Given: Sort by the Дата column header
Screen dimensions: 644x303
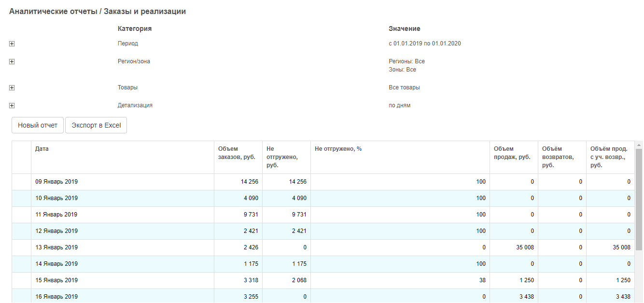Looking at the screenshot, I should [x=42, y=149].
